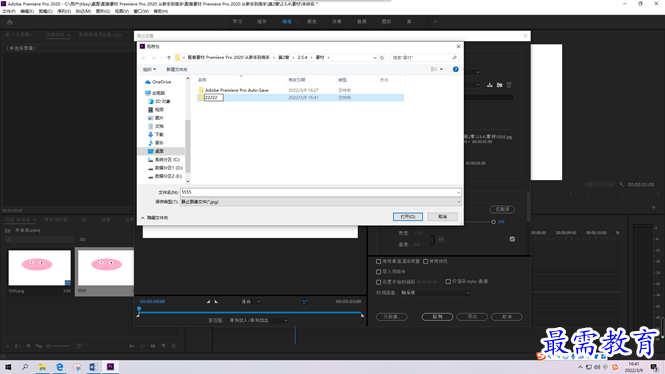Click the Metadata button
665x374 pixels.
tap(391, 317)
